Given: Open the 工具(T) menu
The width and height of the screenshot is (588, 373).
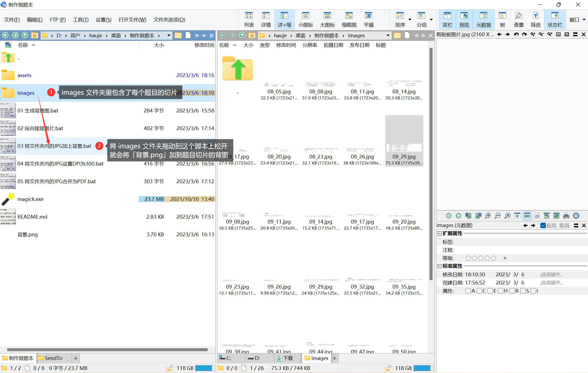Looking at the screenshot, I should pyautogui.click(x=81, y=20).
